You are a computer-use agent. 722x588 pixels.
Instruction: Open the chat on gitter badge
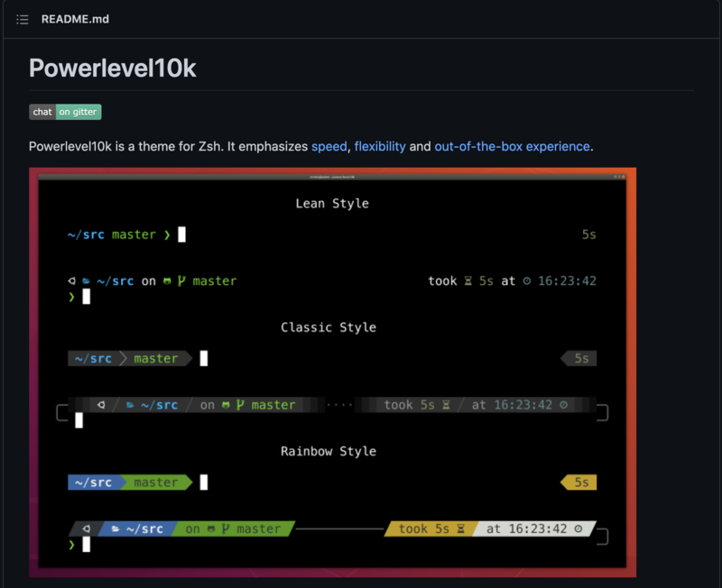coord(65,112)
